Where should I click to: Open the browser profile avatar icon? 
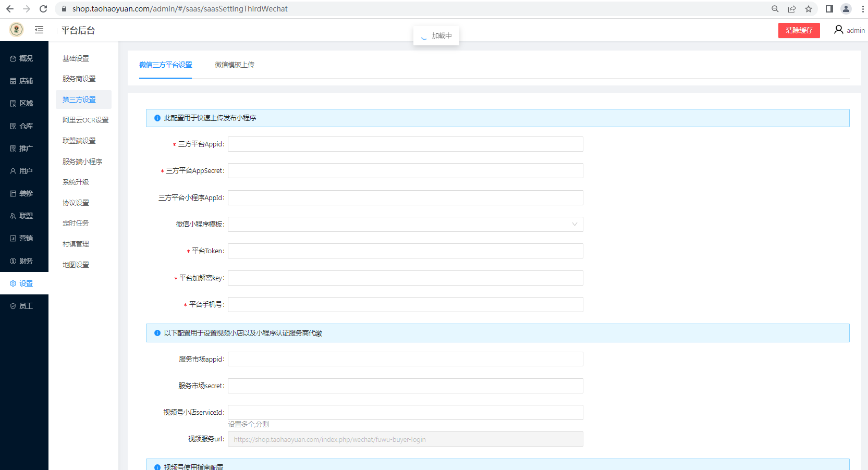pos(846,9)
